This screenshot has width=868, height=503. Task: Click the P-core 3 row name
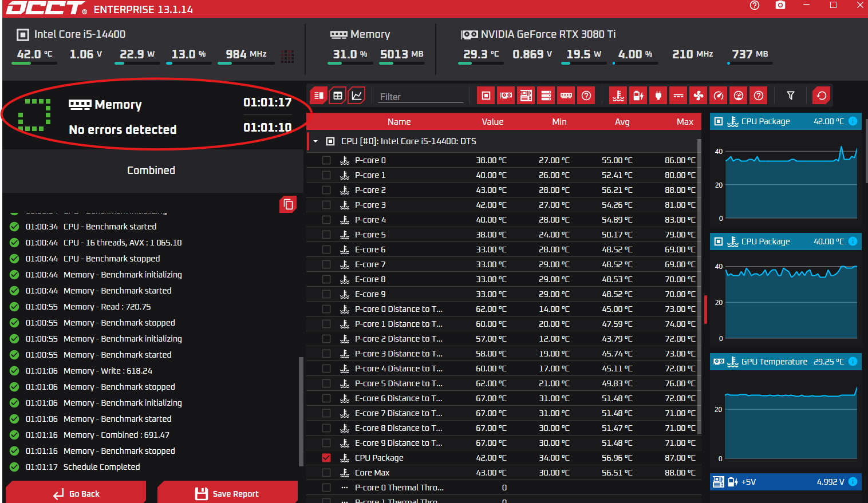point(370,205)
